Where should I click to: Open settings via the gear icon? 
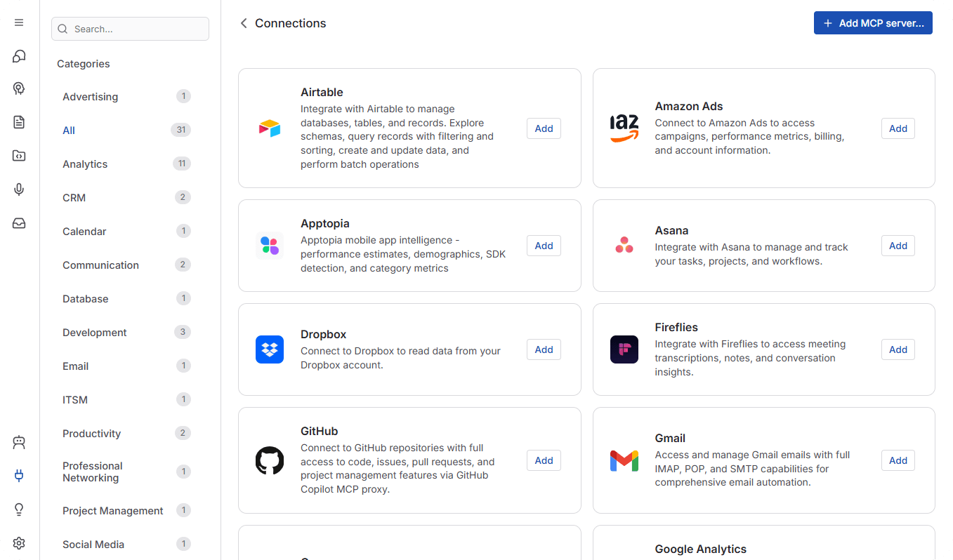(19, 543)
